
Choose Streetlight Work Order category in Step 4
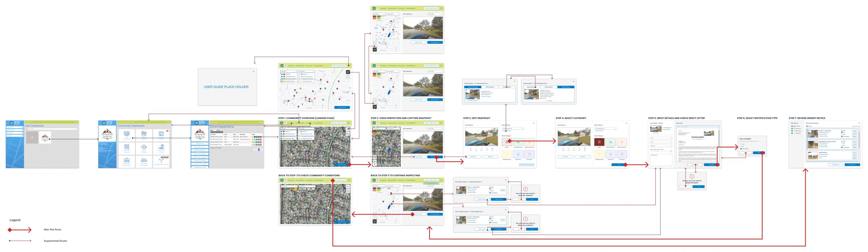(599, 154)
